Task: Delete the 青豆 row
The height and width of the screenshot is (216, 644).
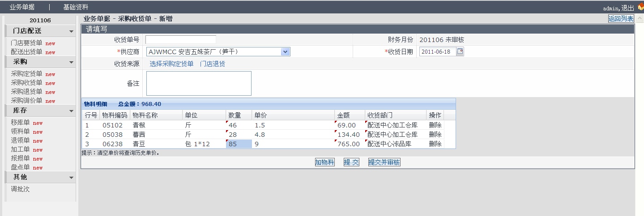Action: click(435, 144)
